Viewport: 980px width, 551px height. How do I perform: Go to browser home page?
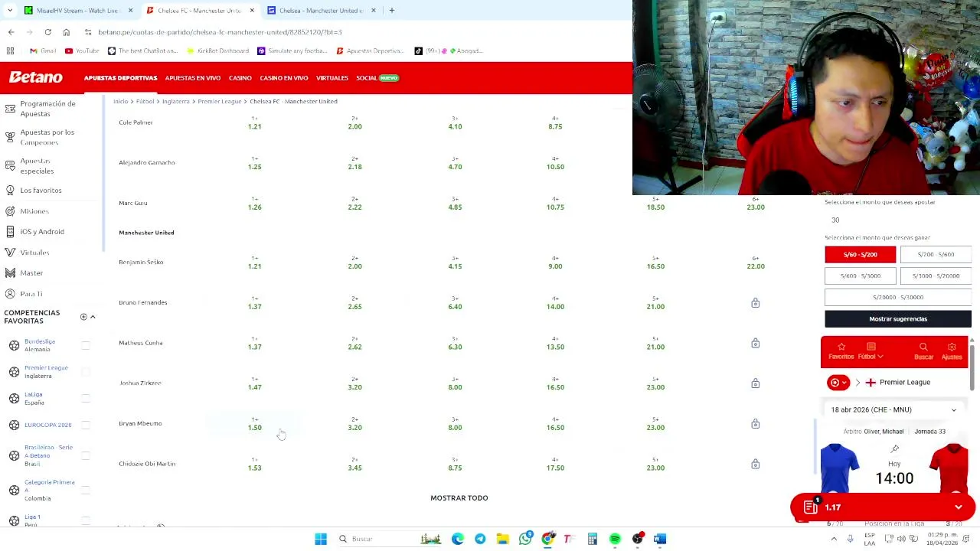pyautogui.click(x=66, y=32)
